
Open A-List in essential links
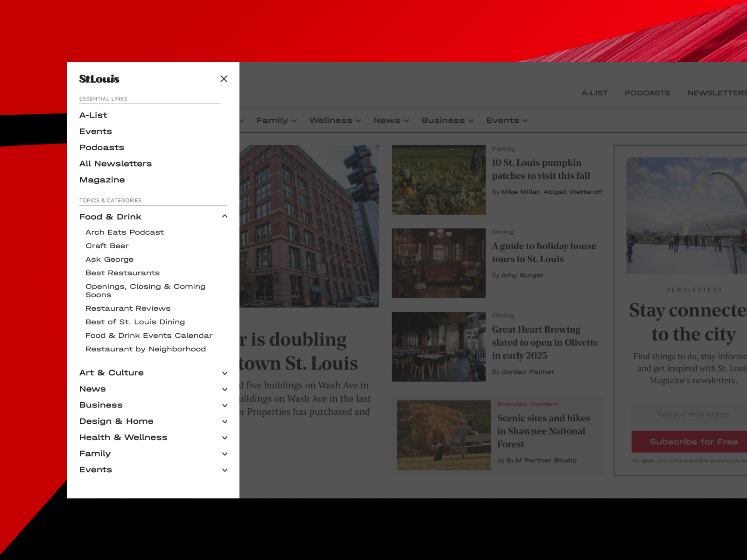(x=93, y=115)
